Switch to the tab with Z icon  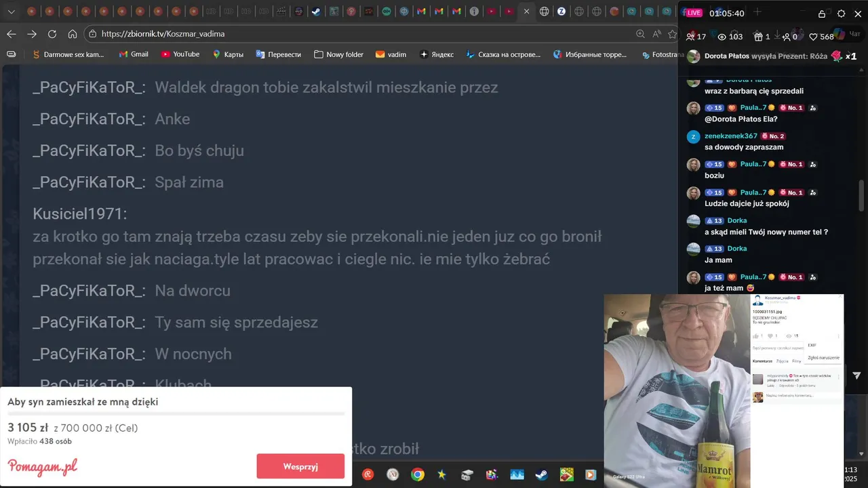click(561, 12)
